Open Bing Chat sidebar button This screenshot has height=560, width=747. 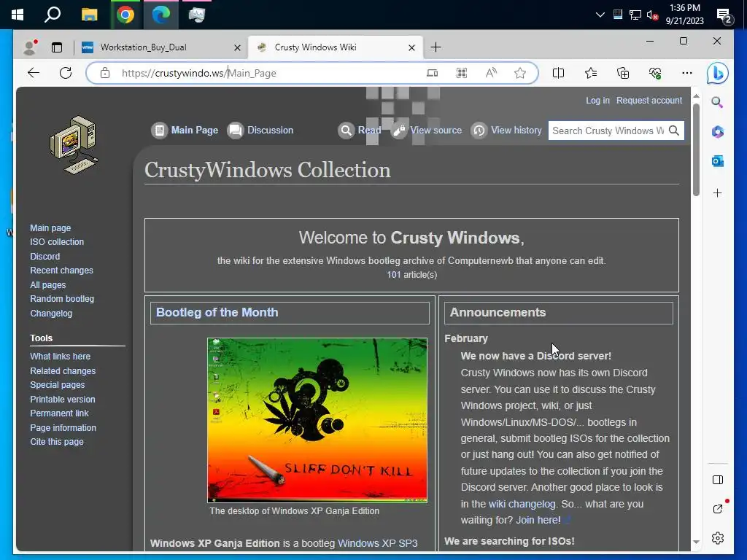(718, 73)
